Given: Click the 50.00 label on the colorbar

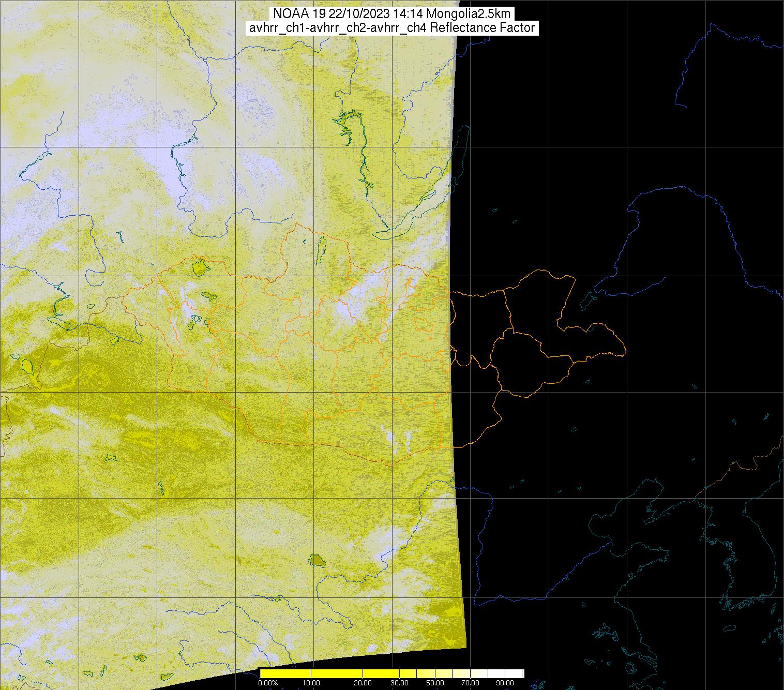Looking at the screenshot, I should 436,683.
